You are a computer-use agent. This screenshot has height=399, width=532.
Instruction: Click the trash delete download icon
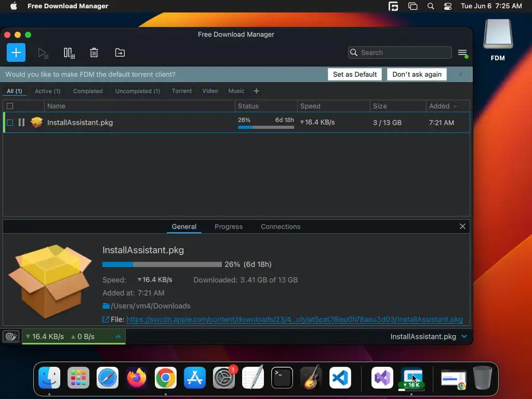[x=94, y=53]
